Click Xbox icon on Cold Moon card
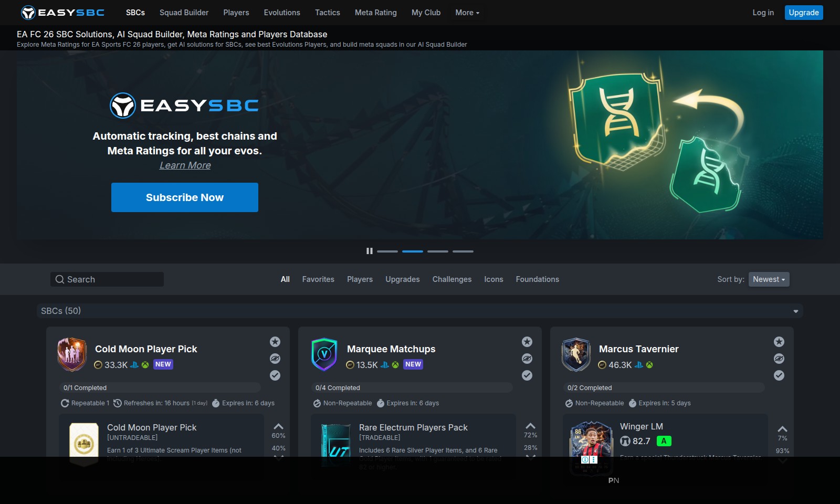 click(x=145, y=365)
